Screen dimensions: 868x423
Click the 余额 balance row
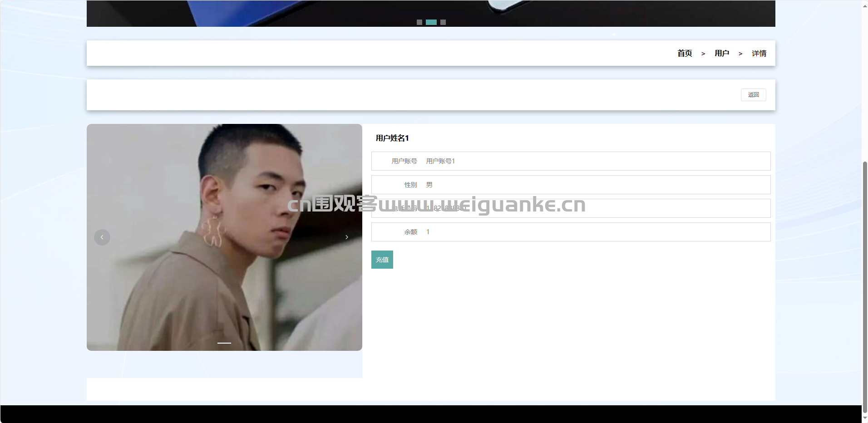[x=571, y=232]
